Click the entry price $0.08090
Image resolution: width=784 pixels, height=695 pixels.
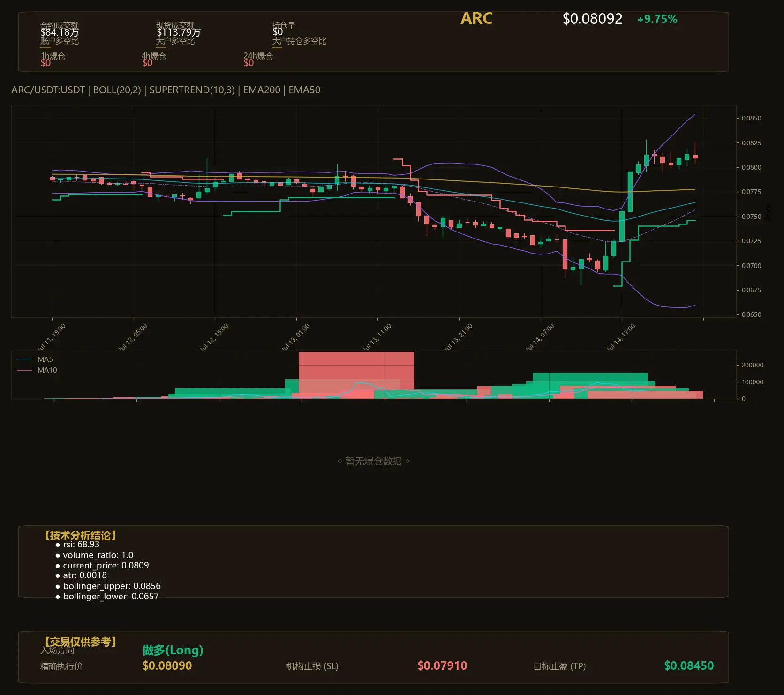tap(167, 666)
